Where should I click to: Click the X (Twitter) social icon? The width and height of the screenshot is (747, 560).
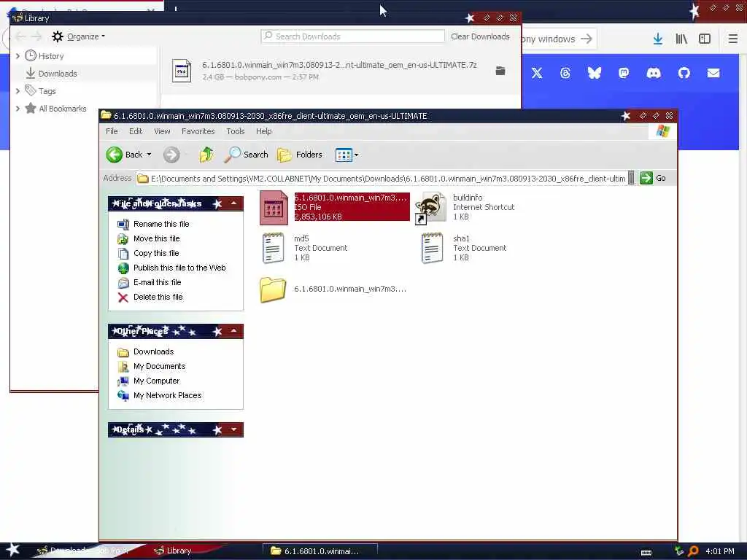click(x=537, y=73)
